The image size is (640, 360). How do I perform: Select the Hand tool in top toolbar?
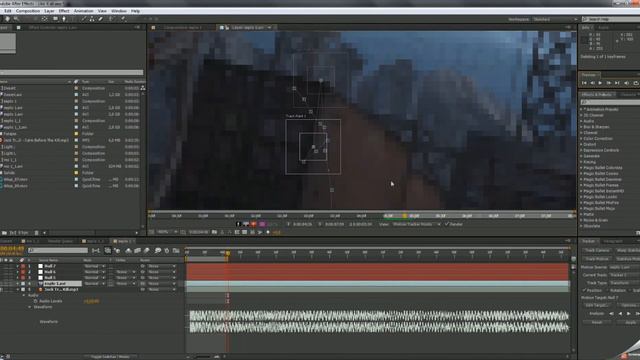pos(7,19)
